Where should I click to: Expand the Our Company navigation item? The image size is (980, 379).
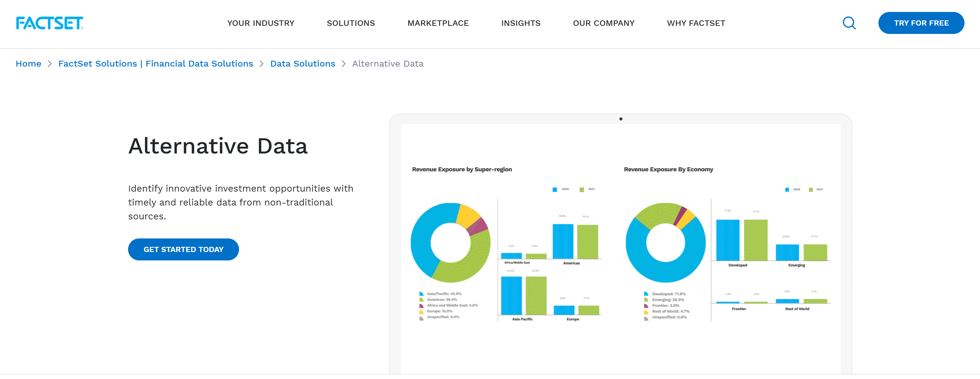[x=604, y=23]
